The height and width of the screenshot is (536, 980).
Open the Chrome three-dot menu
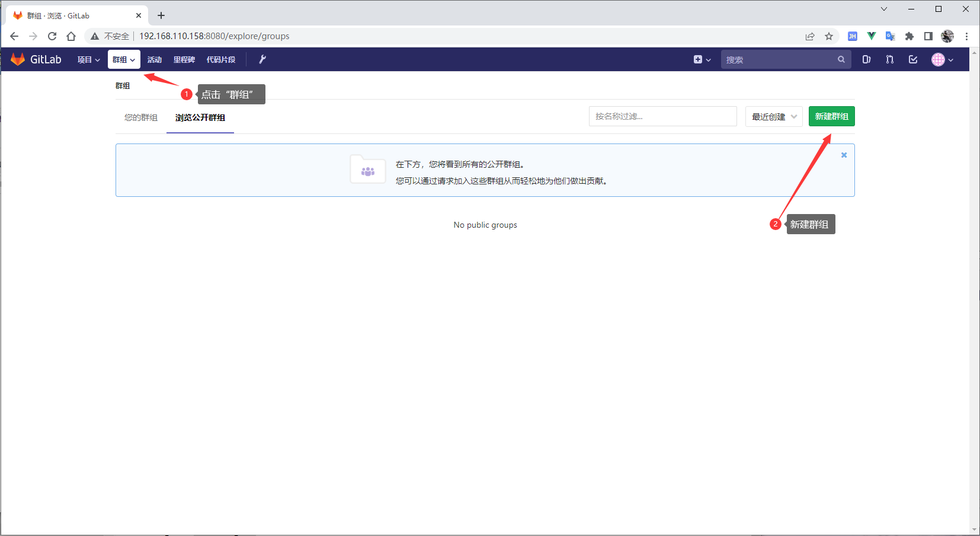click(x=966, y=36)
